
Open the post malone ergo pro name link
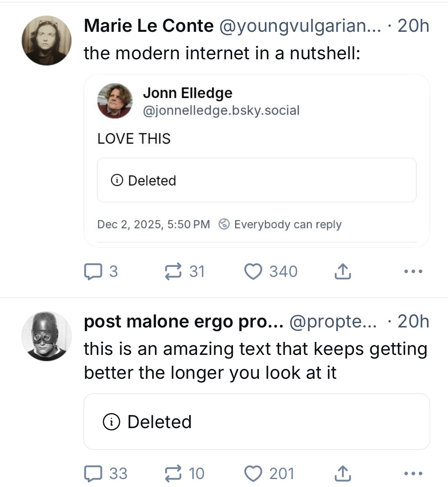pos(183,322)
